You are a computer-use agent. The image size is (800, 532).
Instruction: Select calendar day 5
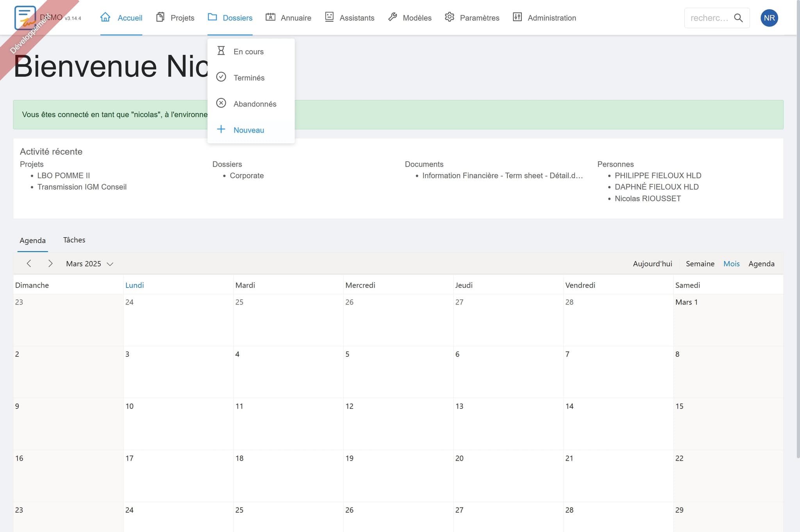(x=398, y=372)
